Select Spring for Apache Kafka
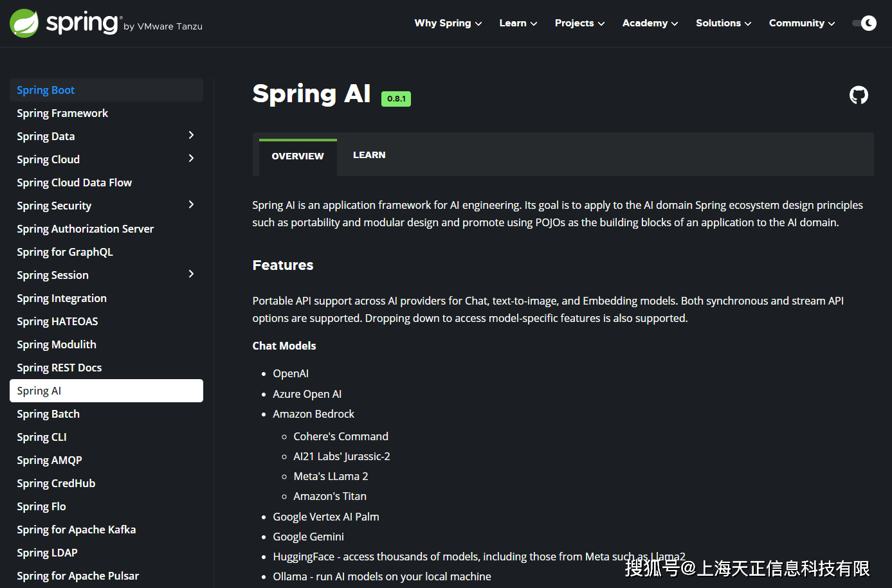 pyautogui.click(x=76, y=530)
